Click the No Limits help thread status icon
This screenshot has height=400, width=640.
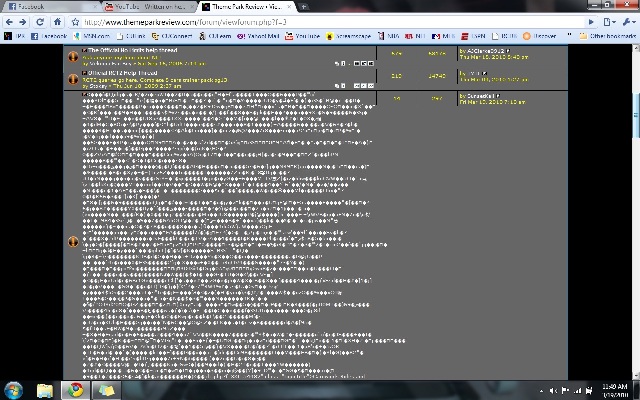pos(73,56)
